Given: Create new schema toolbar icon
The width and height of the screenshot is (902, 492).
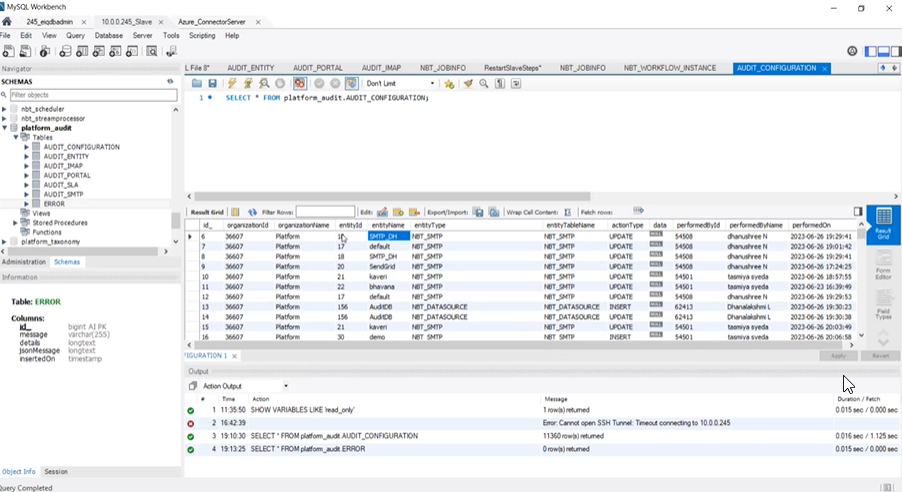Looking at the screenshot, I should point(65,51).
